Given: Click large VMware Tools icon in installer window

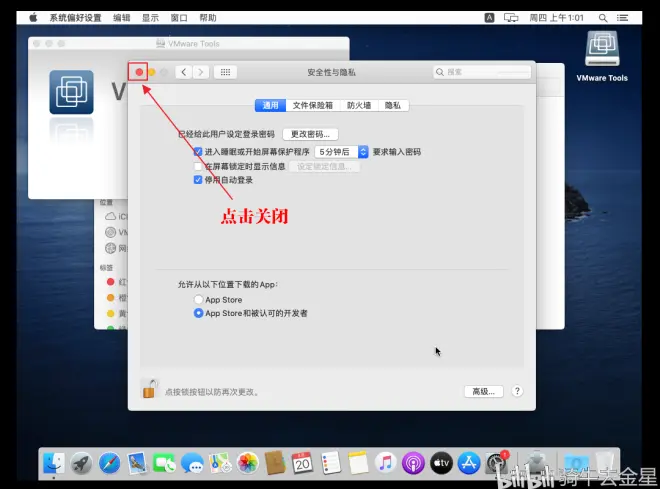Looking at the screenshot, I should [71, 92].
